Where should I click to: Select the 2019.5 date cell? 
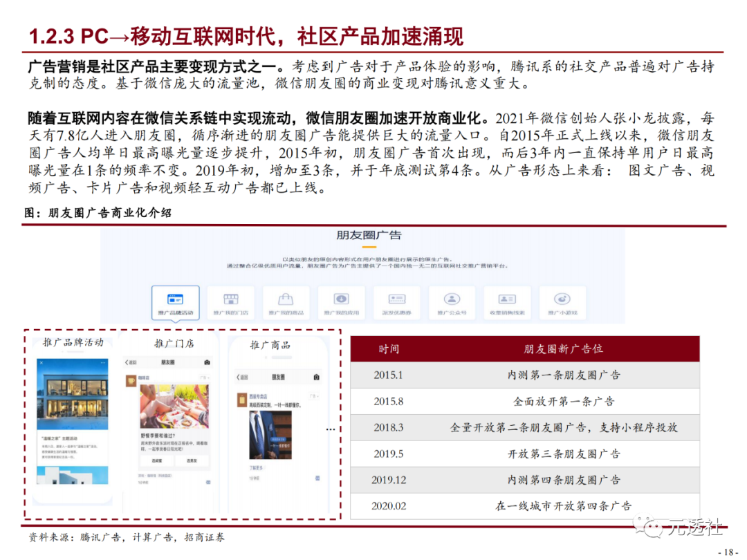[x=388, y=454]
